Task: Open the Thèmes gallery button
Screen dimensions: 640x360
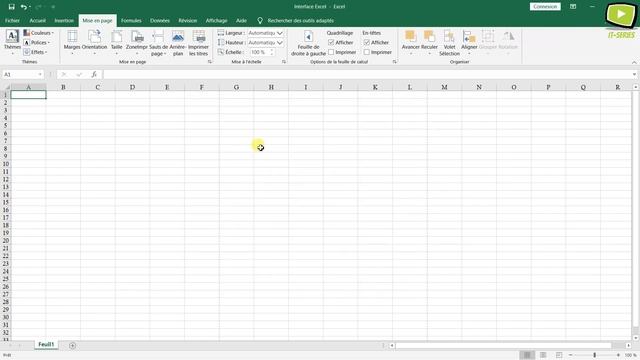Action: tap(12, 42)
